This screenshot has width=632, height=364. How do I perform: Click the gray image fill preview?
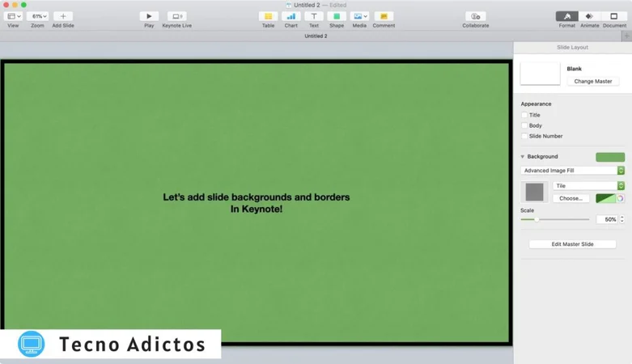click(534, 192)
